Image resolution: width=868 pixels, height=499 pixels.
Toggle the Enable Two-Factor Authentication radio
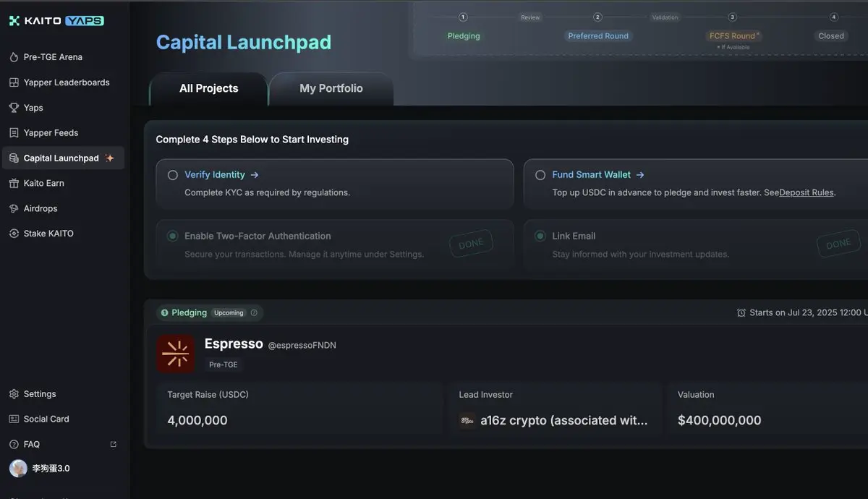point(173,236)
